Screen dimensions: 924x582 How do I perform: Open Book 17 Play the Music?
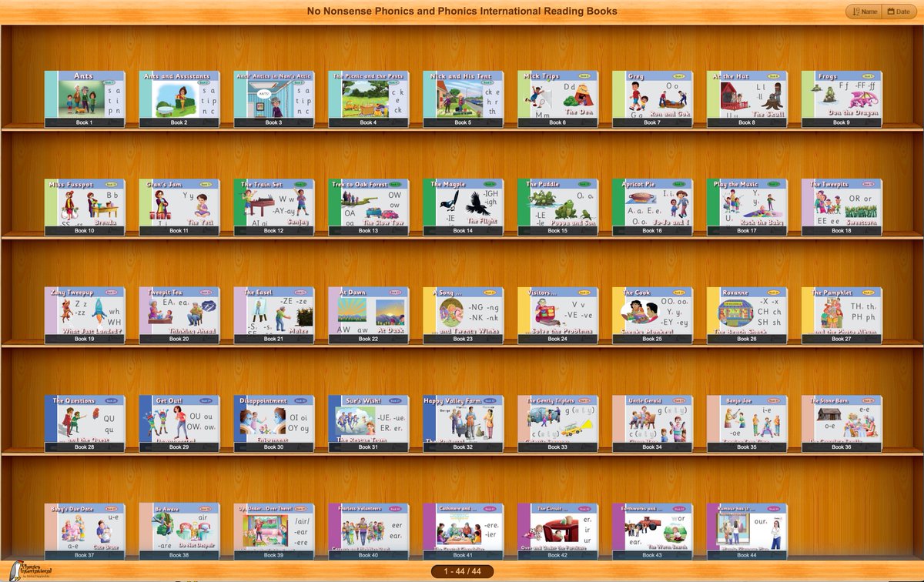tap(748, 207)
